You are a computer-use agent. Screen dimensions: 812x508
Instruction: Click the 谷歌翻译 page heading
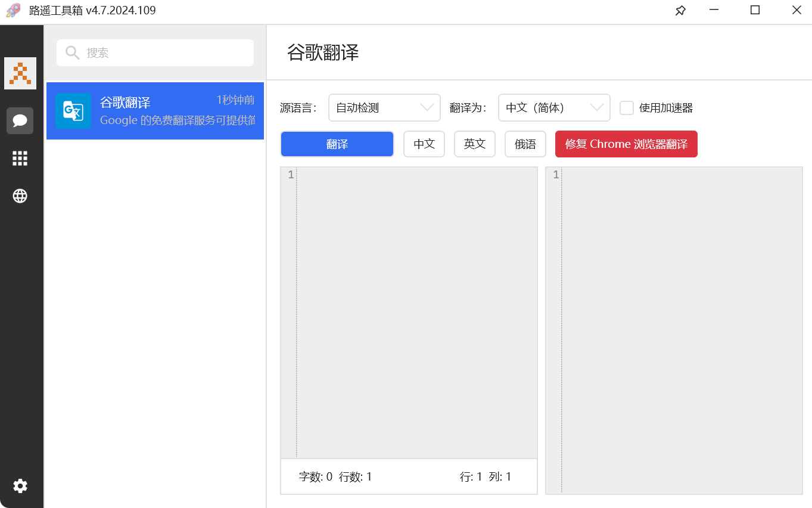(323, 52)
